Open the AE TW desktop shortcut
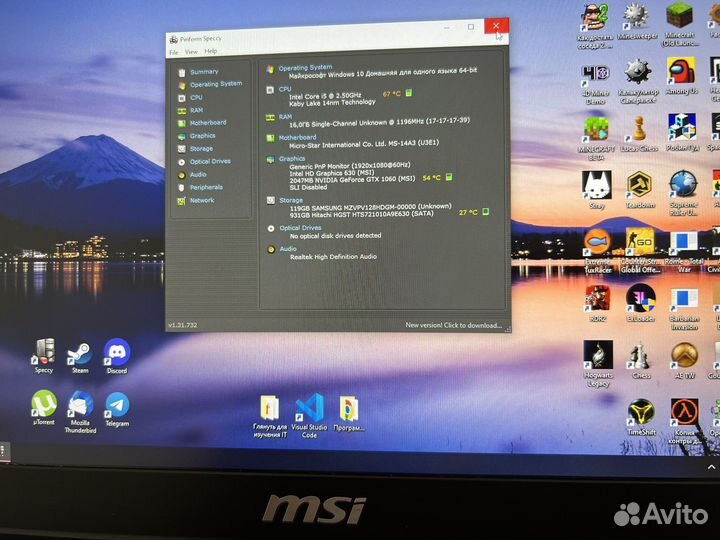The width and height of the screenshot is (720, 540). pyautogui.click(x=684, y=360)
